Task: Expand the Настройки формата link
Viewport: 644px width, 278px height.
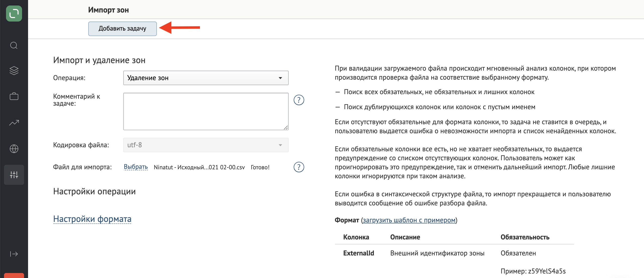Action: [x=92, y=219]
